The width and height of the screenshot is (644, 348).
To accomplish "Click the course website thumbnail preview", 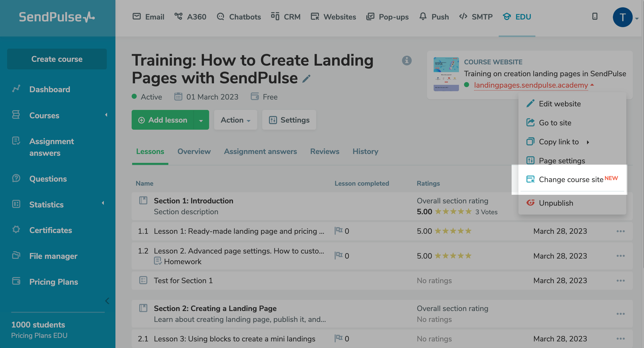I will click(446, 74).
